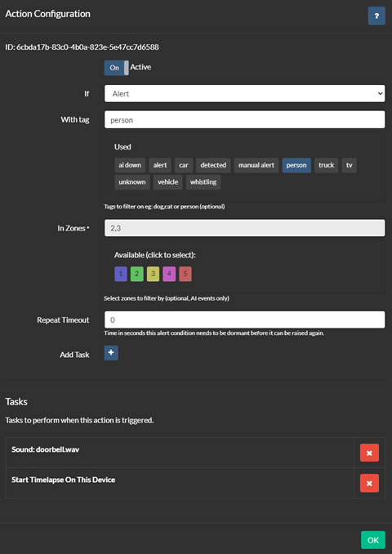Choose the manual alert tag
This screenshot has width=392, height=554.
point(256,165)
